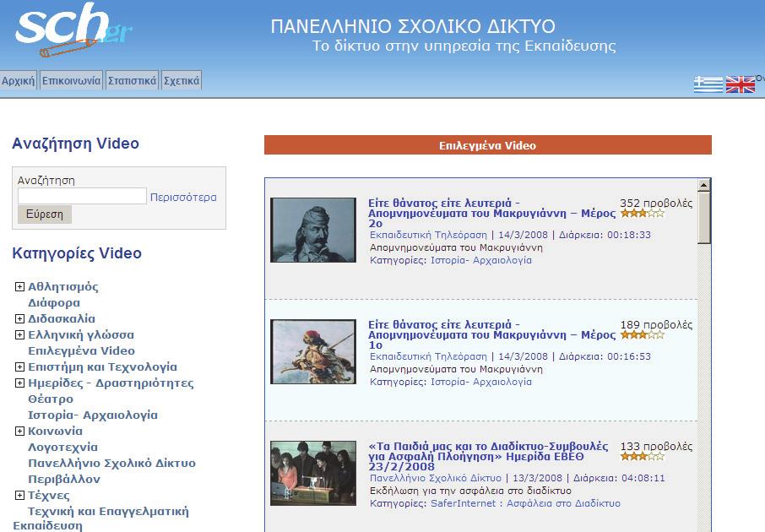Click the Επιλεγμένα Video orange header
This screenshot has height=532, width=765.
[x=488, y=145]
